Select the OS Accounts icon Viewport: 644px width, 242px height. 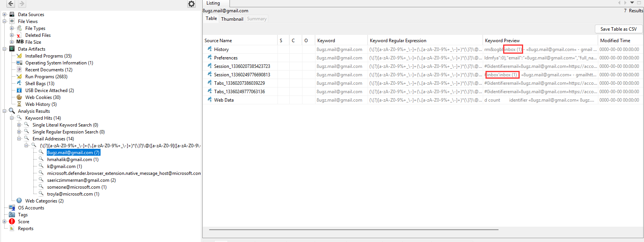coord(12,208)
